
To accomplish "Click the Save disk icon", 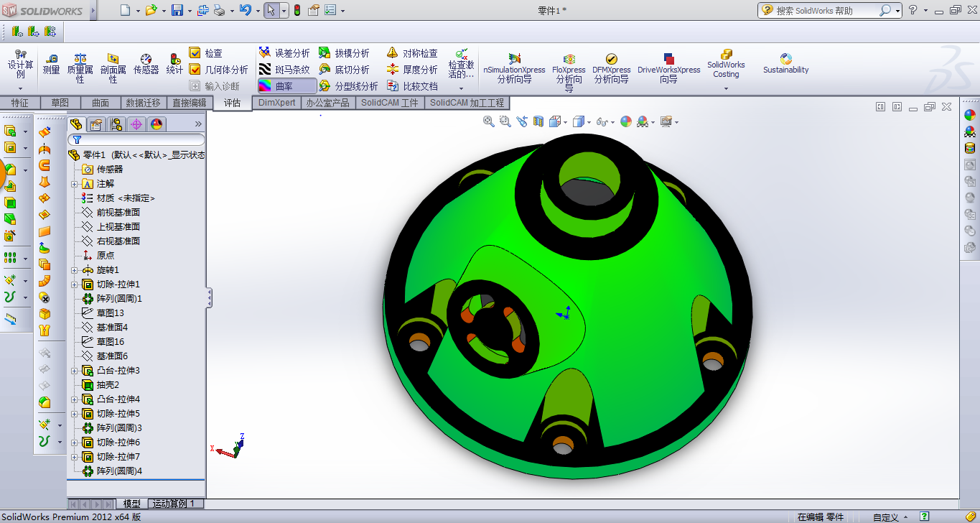I will [177, 10].
